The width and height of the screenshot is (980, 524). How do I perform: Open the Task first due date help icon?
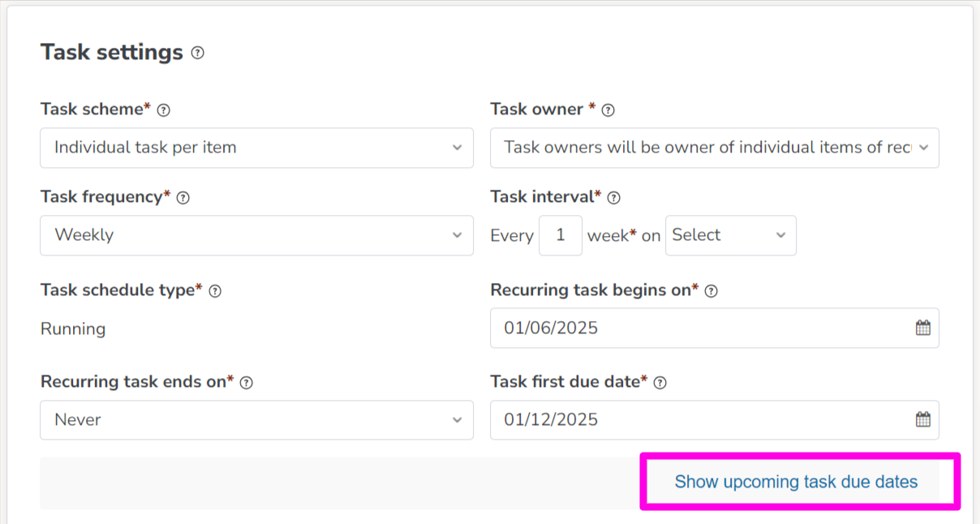[x=661, y=381]
